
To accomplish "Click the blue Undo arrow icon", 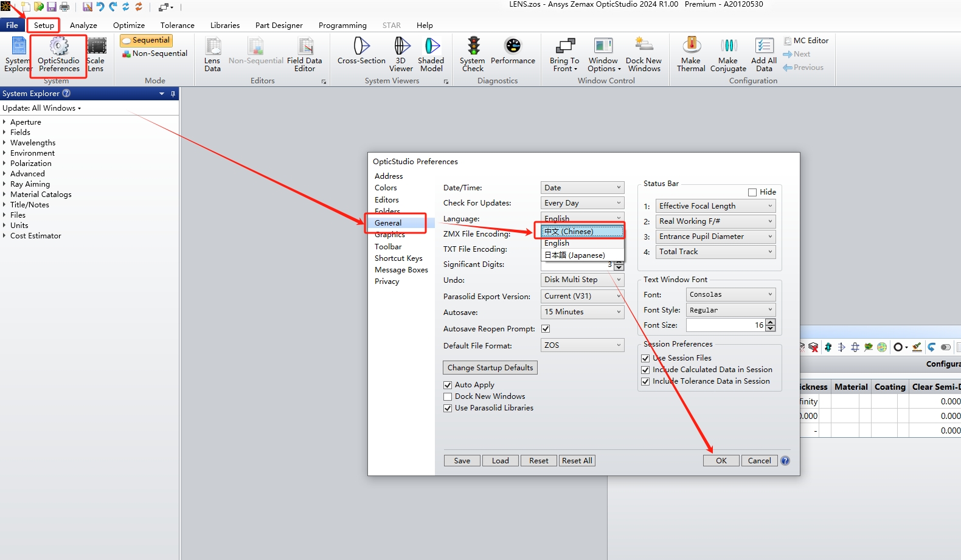I will 100,7.
